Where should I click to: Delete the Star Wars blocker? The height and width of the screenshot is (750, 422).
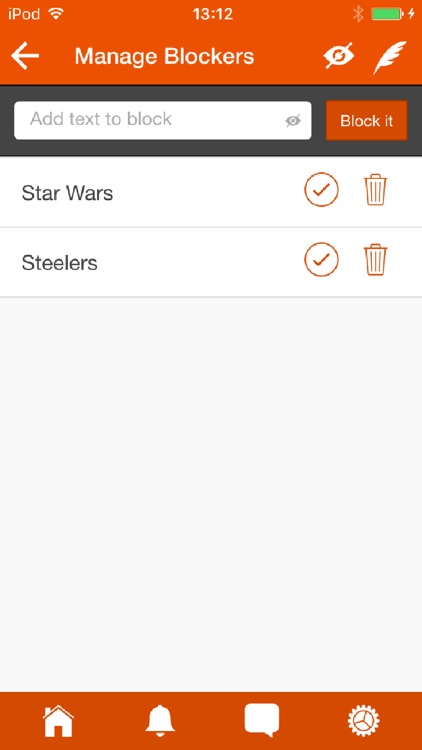click(376, 190)
